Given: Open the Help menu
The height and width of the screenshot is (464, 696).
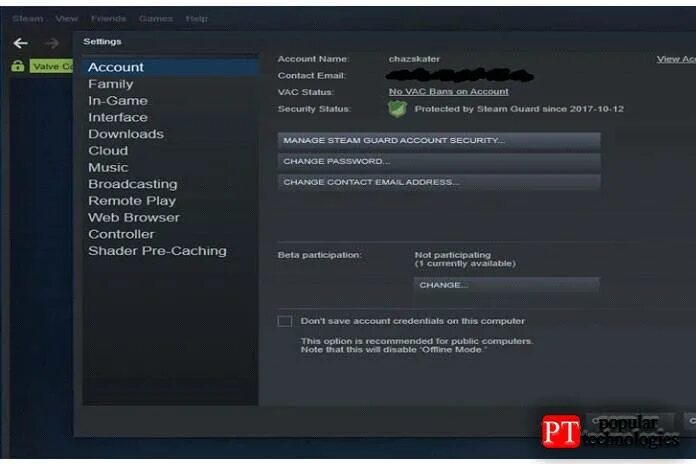Looking at the screenshot, I should (x=196, y=19).
